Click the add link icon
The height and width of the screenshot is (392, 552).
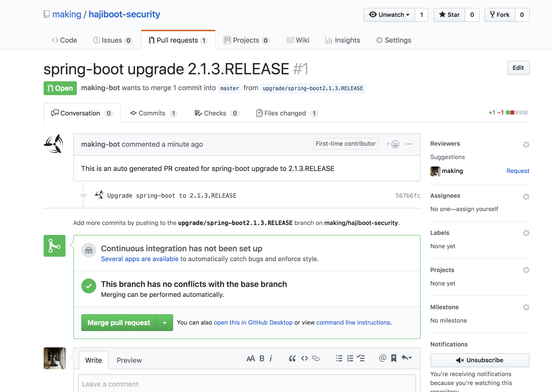click(316, 358)
